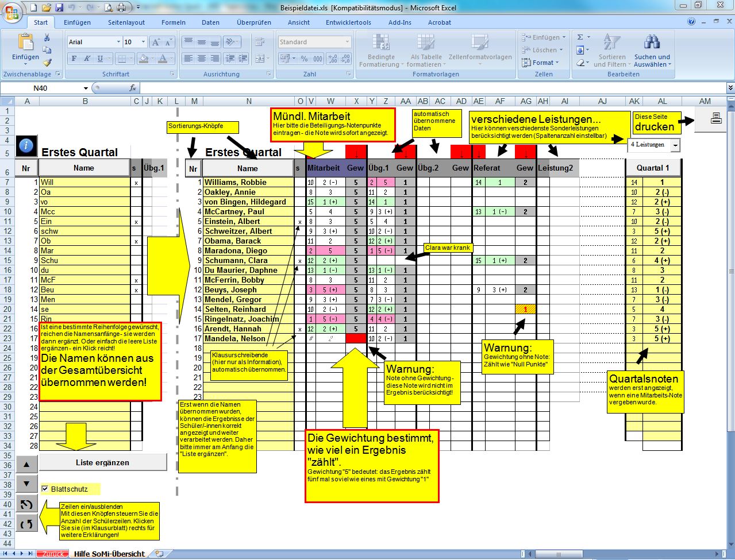Expand the Schriftart dialog launcher
The height and width of the screenshot is (560, 735).
(x=172, y=74)
